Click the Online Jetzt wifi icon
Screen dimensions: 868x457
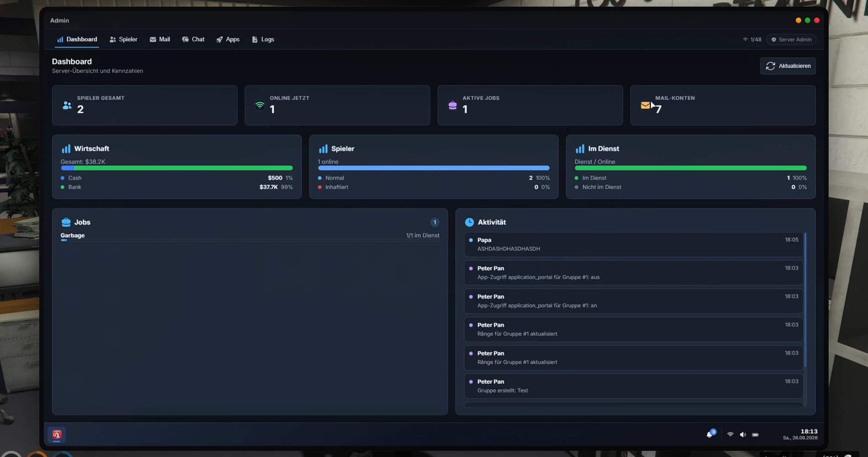click(x=260, y=106)
